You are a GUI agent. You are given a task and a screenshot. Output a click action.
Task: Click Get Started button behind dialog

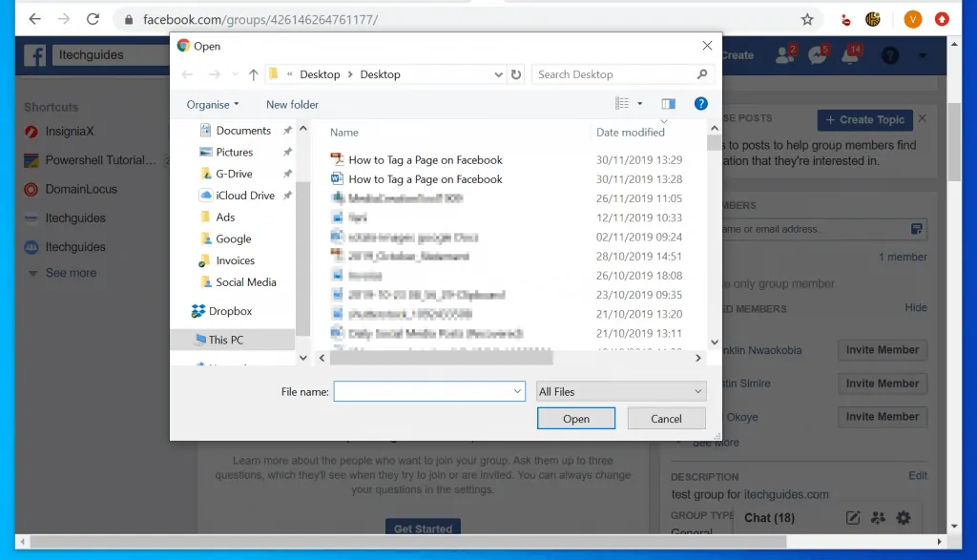click(423, 527)
